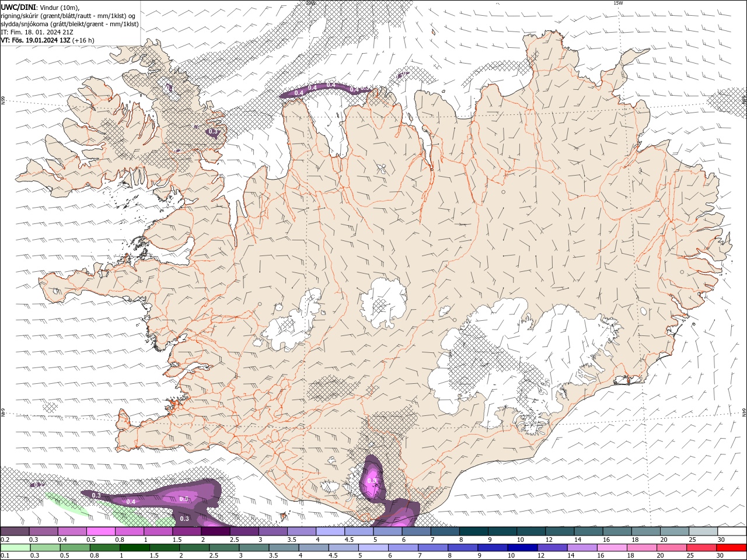Pick the rain-scale swatch starting at 3
This screenshot has height=560, width=747.
(254, 548)
